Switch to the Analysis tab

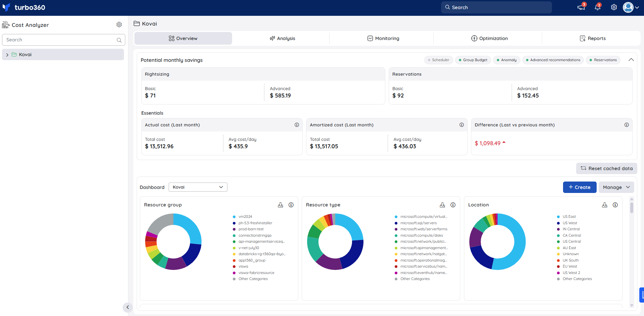click(282, 38)
